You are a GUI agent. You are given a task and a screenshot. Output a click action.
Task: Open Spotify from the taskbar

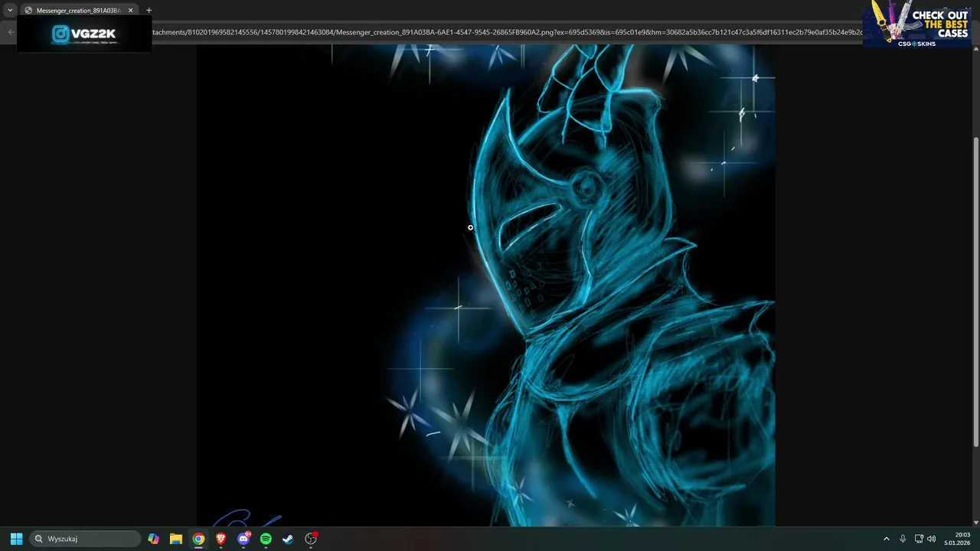pyautogui.click(x=266, y=539)
